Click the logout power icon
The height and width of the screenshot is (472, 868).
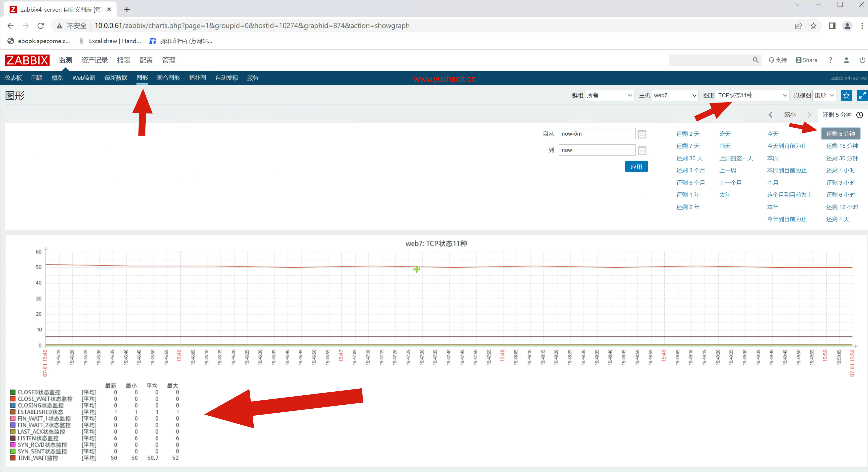(x=862, y=60)
